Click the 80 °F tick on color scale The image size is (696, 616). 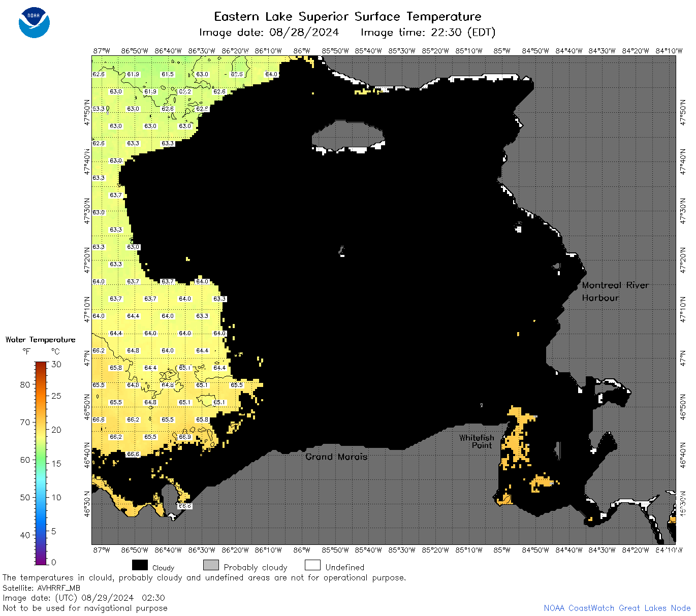(25, 384)
